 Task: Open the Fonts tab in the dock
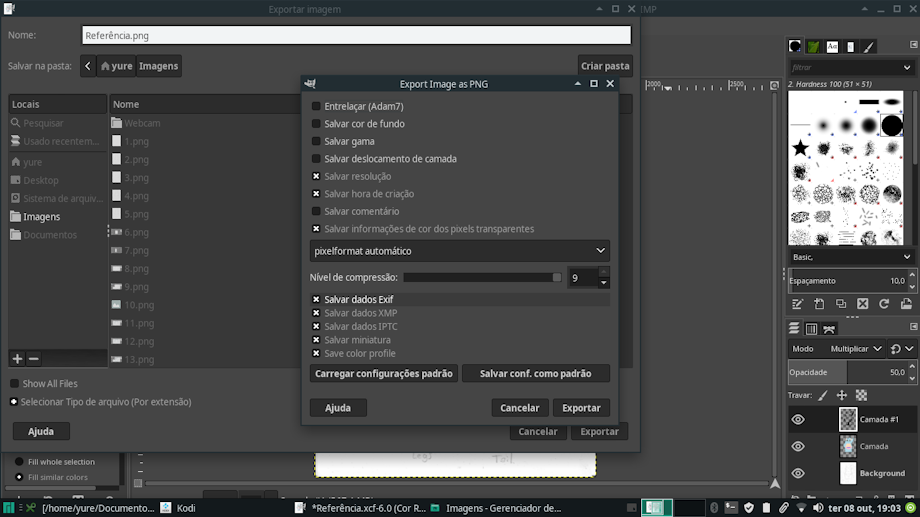pyautogui.click(x=832, y=46)
